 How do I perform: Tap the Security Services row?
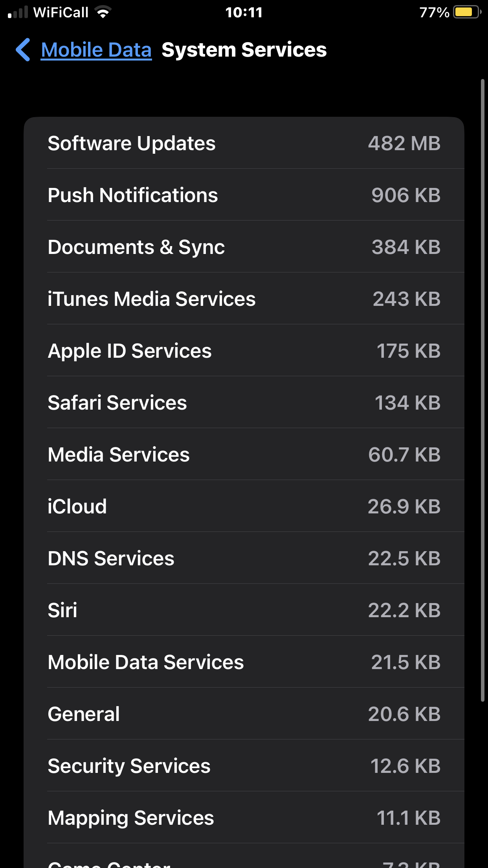(x=244, y=766)
